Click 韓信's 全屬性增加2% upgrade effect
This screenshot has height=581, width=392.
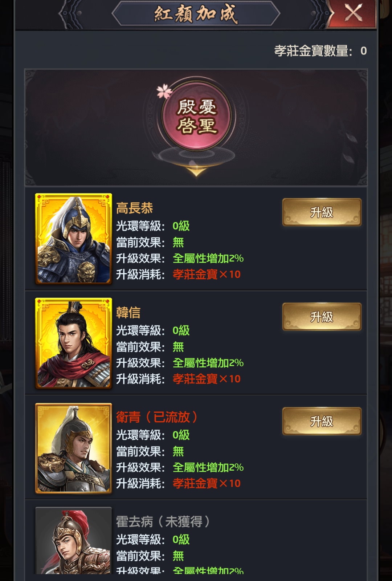click(x=208, y=363)
